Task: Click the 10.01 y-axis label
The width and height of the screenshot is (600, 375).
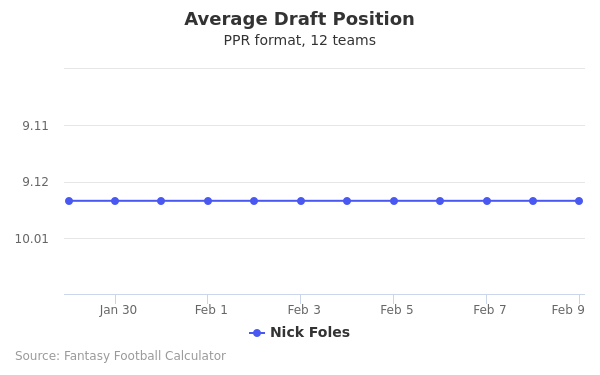Action: (32, 239)
